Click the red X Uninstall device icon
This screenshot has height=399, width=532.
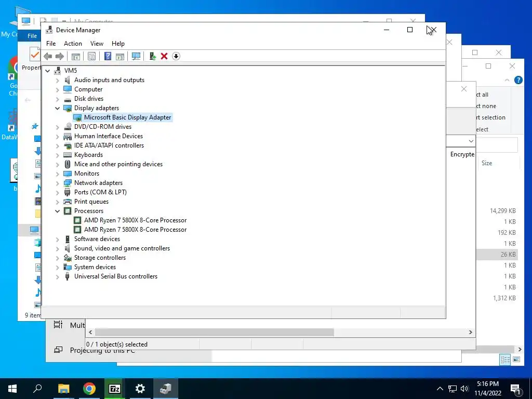164,56
